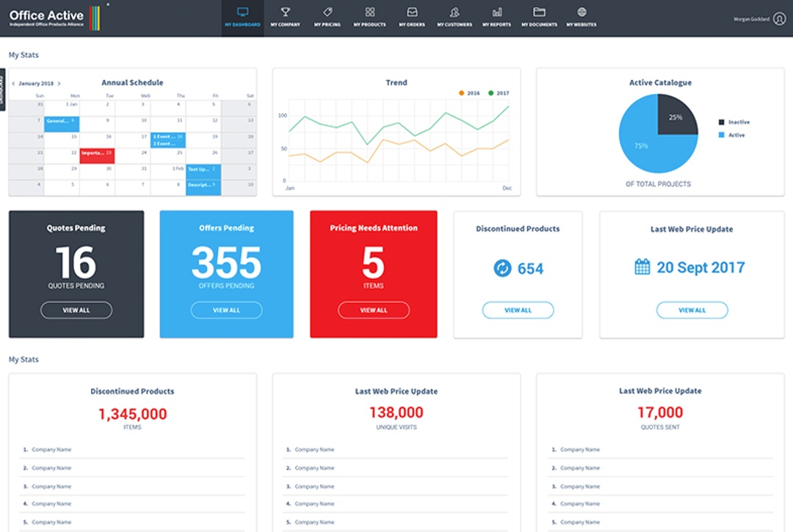Click the My Pricing tag icon
The width and height of the screenshot is (793, 532).
[327, 12]
